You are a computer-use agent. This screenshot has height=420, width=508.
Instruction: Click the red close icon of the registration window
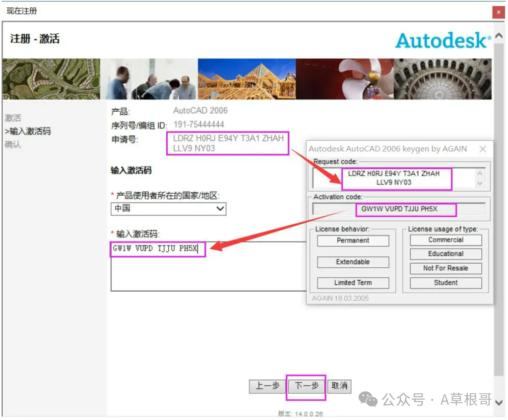498,12
